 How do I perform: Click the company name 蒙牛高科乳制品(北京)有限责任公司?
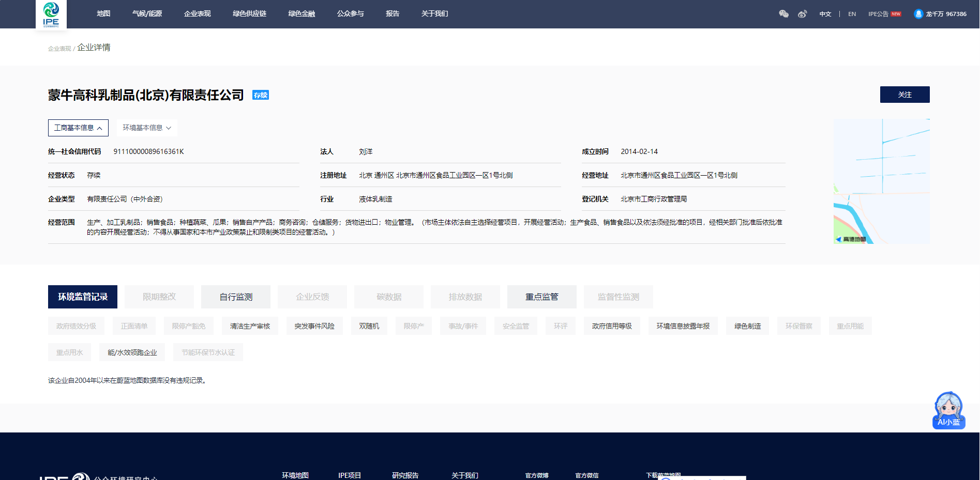[146, 95]
